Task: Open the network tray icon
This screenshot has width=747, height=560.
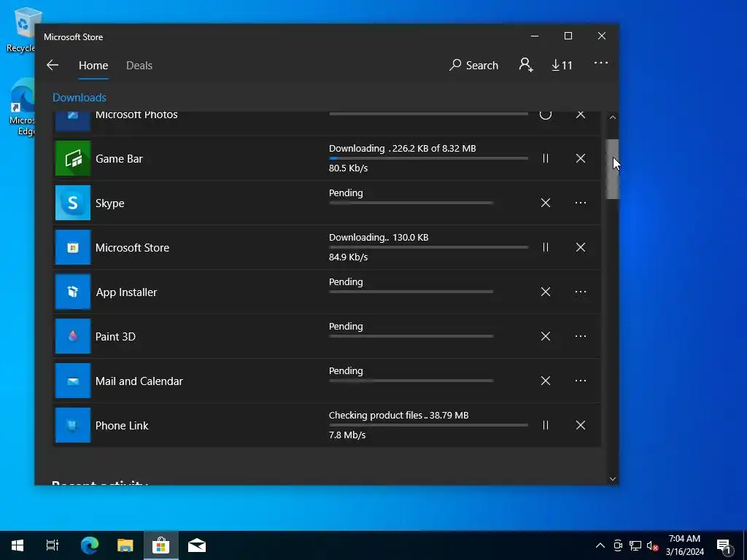Action: coord(635,545)
